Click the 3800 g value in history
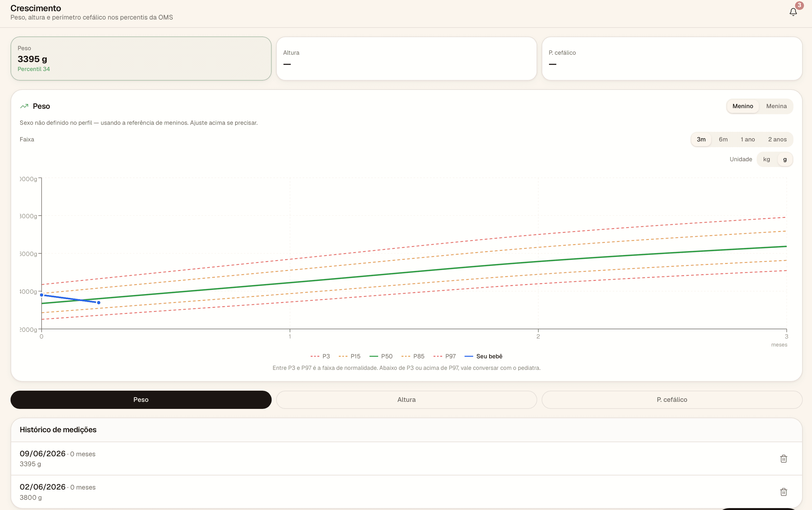The image size is (812, 510). (31, 498)
